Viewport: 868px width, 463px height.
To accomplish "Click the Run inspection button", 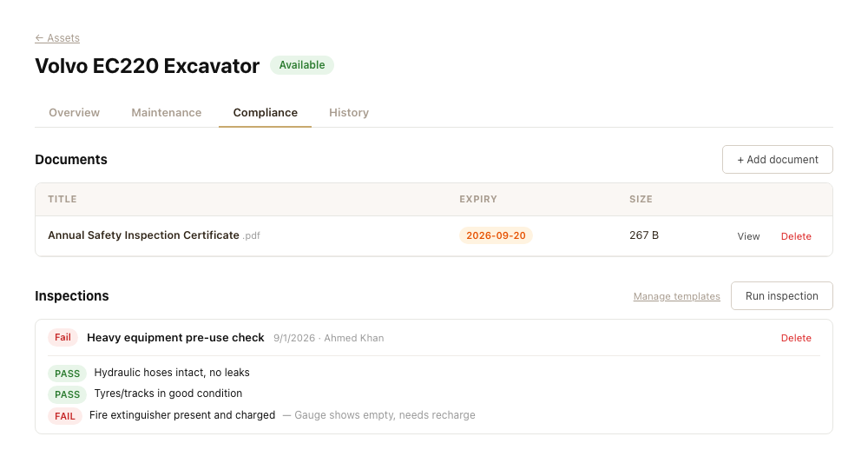I will click(x=782, y=295).
